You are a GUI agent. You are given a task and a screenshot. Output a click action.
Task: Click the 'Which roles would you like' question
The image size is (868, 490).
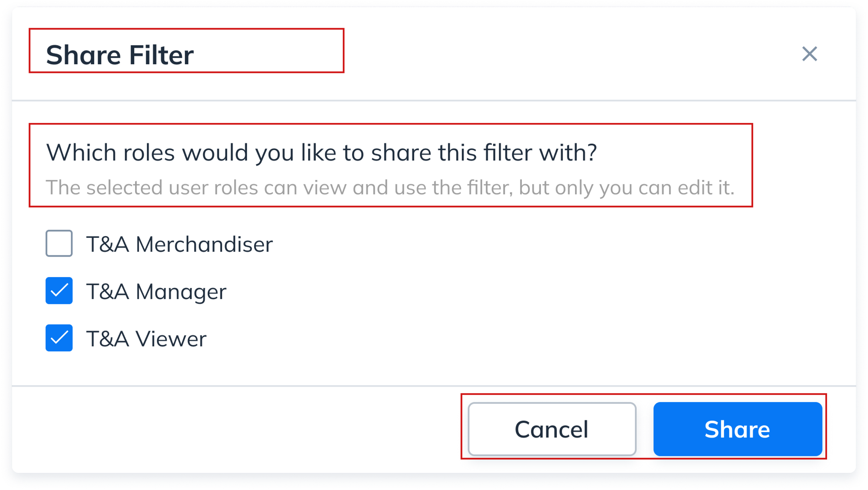tap(322, 153)
